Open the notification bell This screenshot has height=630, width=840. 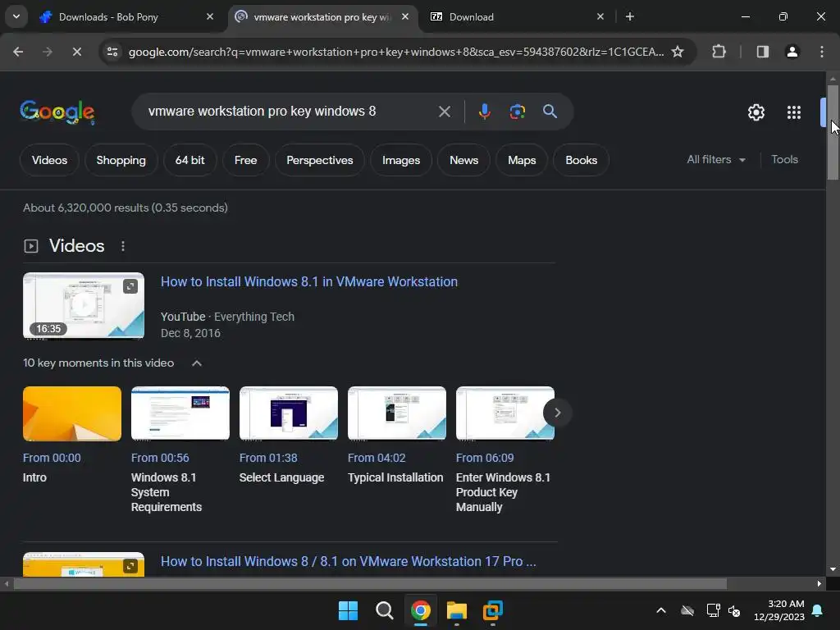click(818, 610)
